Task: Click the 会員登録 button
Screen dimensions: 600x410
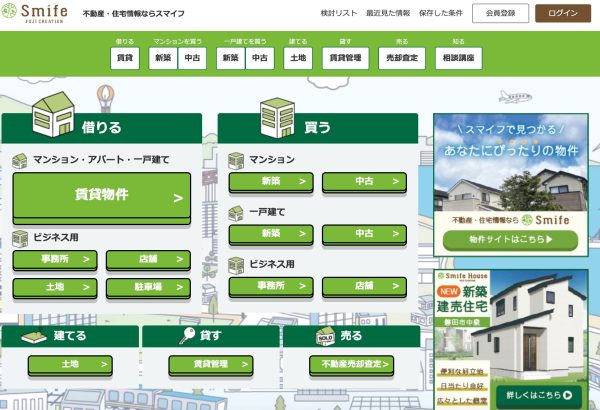Action: point(501,13)
